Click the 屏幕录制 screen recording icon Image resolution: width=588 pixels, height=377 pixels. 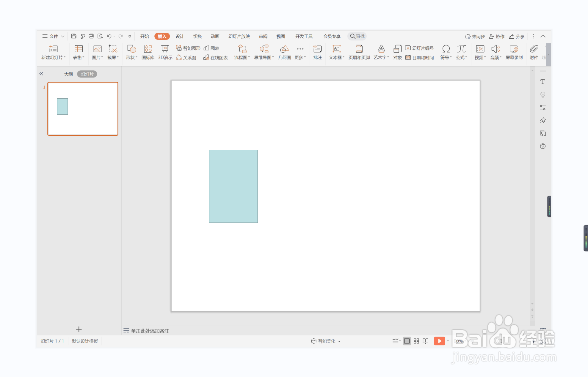pos(514,52)
